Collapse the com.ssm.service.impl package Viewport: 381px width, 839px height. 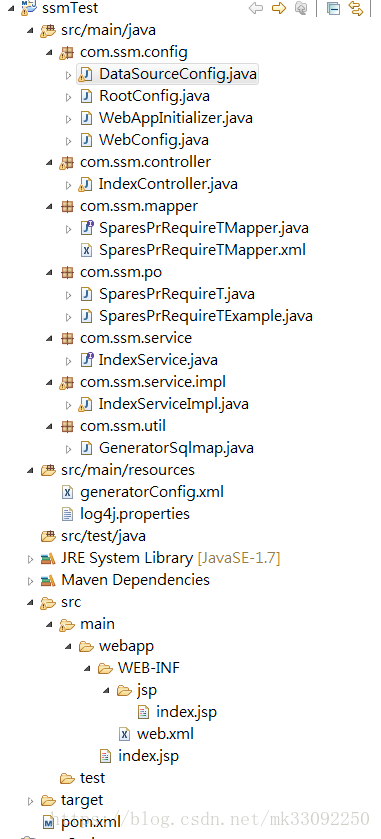point(49,383)
